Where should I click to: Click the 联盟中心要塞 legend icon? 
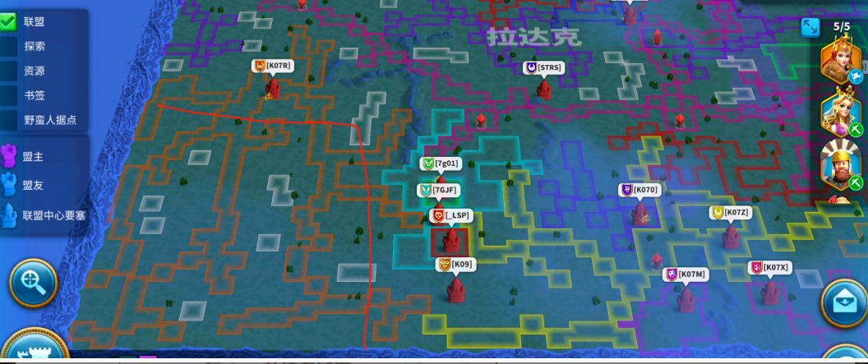coord(9,214)
